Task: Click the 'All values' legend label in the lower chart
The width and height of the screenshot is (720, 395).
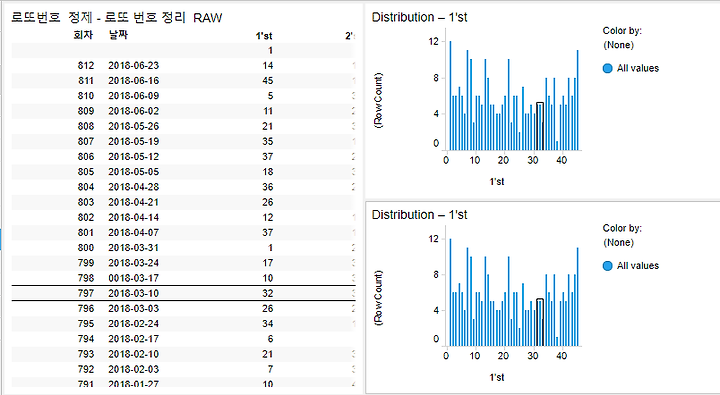Action: click(638, 265)
